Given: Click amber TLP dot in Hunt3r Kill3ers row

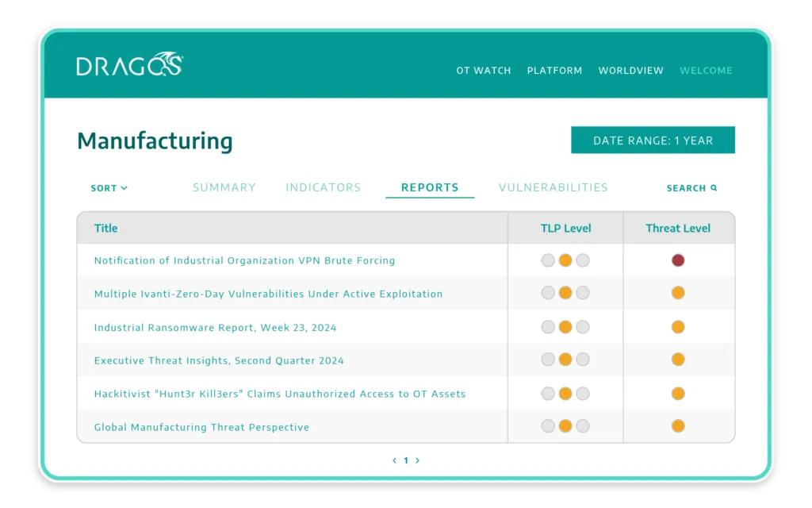Looking at the screenshot, I should 565,394.
